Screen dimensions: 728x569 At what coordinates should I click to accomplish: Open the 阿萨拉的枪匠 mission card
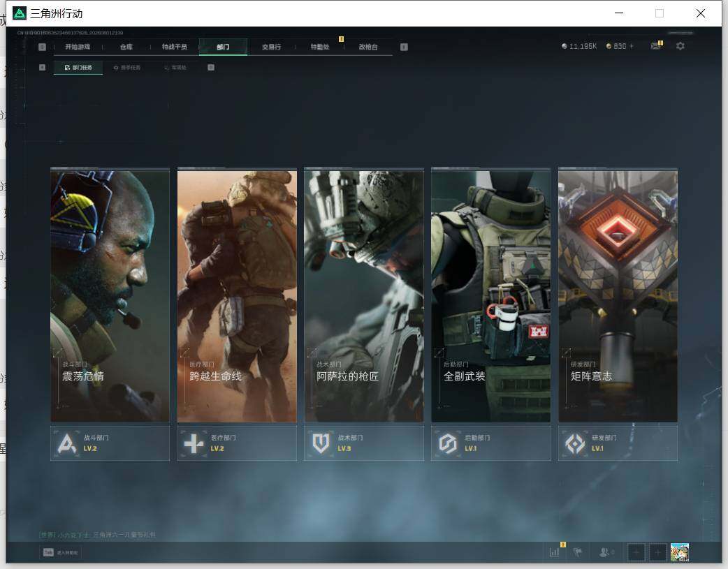(x=364, y=296)
